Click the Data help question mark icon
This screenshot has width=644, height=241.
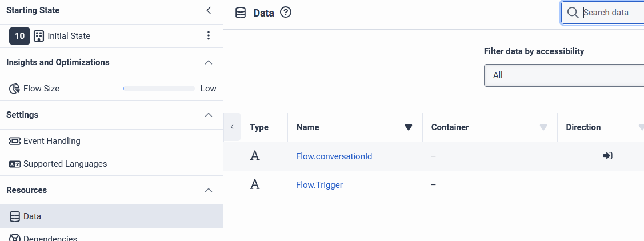(x=286, y=12)
